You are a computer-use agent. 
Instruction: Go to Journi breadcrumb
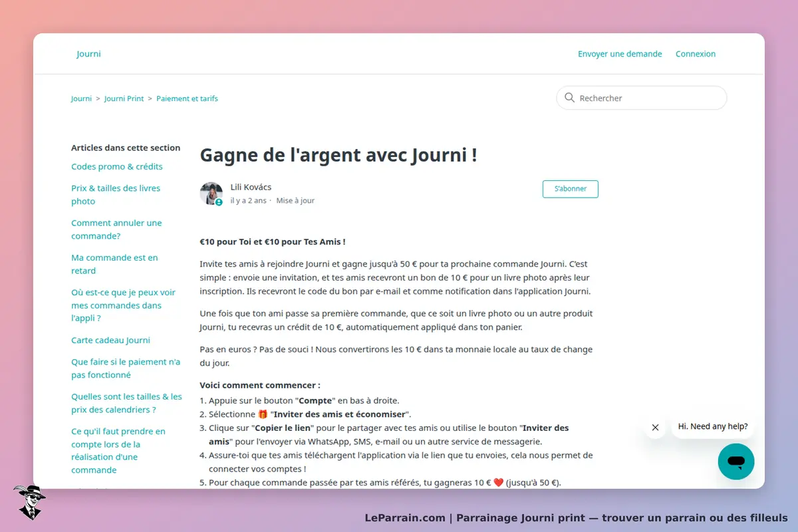tap(81, 98)
